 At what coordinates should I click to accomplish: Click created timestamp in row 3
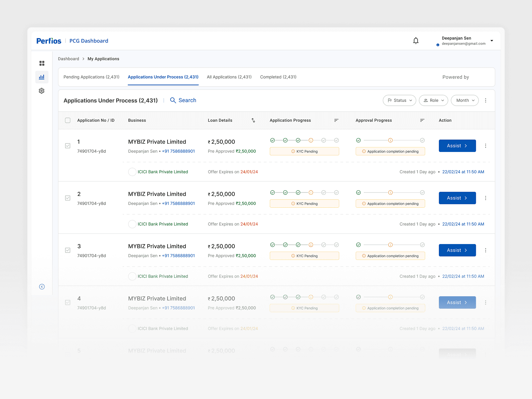[463, 276]
